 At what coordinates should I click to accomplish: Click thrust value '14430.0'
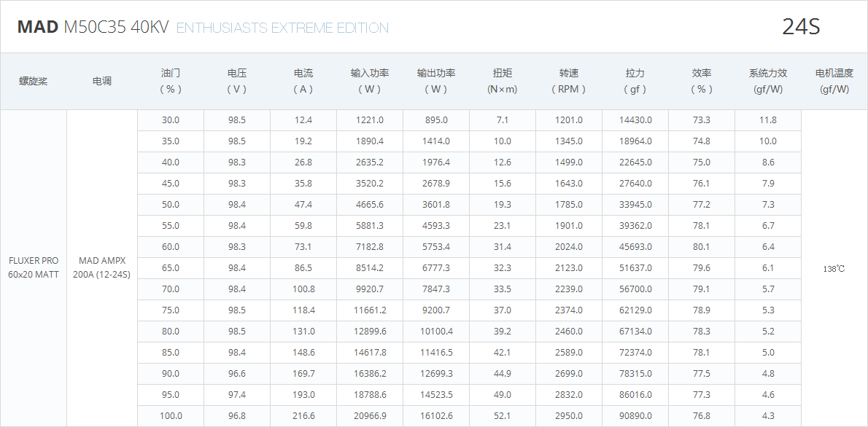click(635, 120)
